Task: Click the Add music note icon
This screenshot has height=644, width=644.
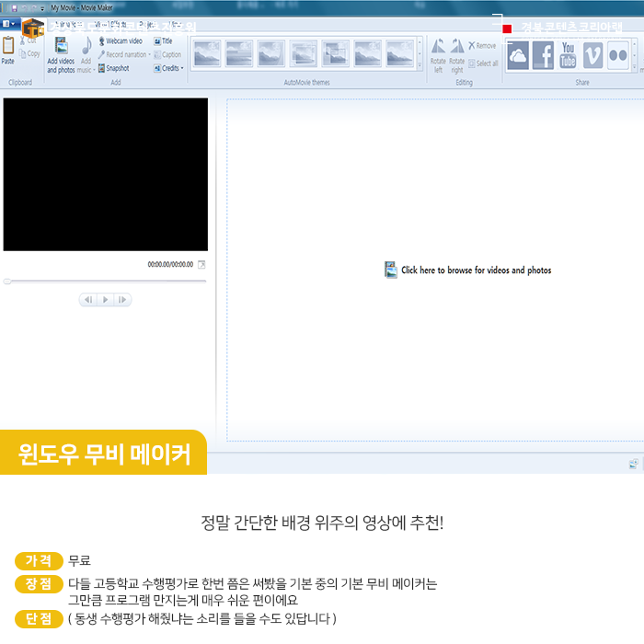Action: point(86,46)
